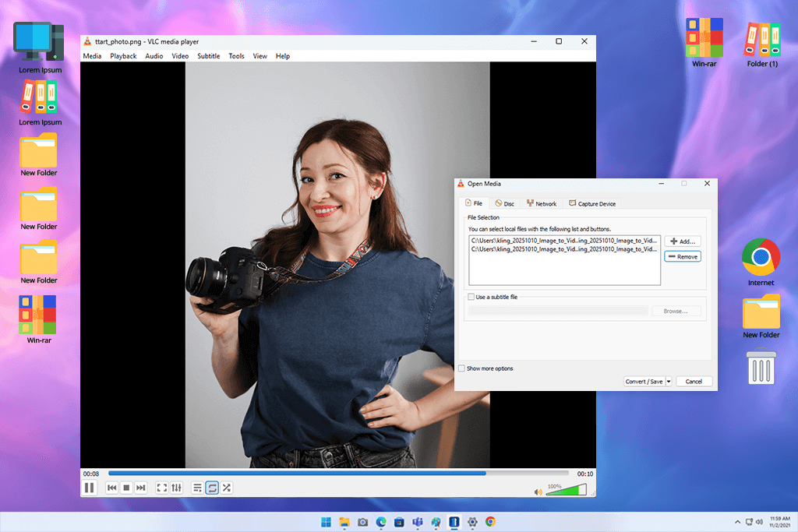
Task: Open the Audio menu
Action: 154,56
